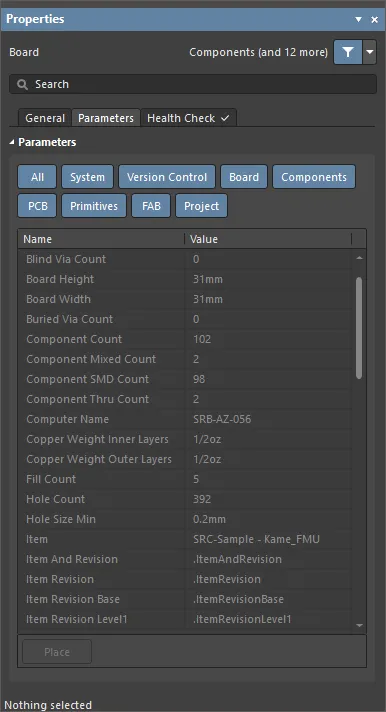Screen dimensions: 386x712
Task: Sort by the Value column header
Action: click(268, 239)
